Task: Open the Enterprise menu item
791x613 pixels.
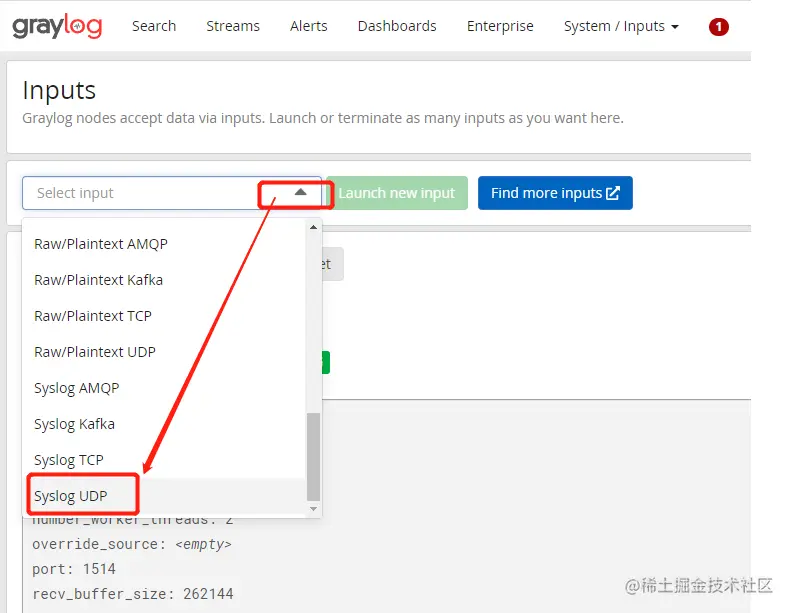Action: click(500, 26)
